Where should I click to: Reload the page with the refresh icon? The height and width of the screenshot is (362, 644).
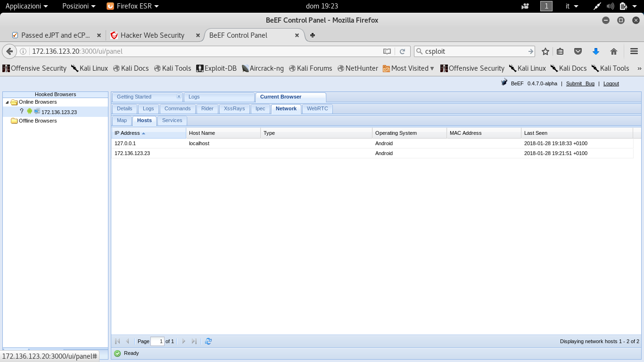402,51
